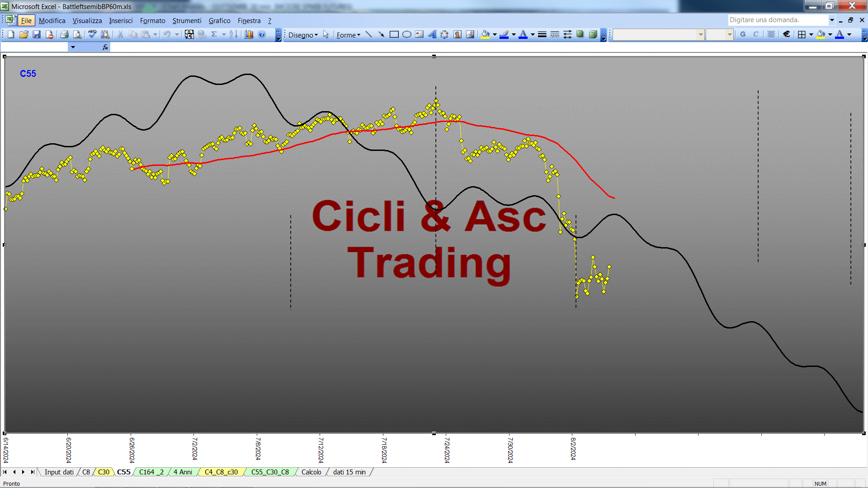Expand the Borders dropdown arrow
This screenshot has height=488, width=868.
point(811,34)
